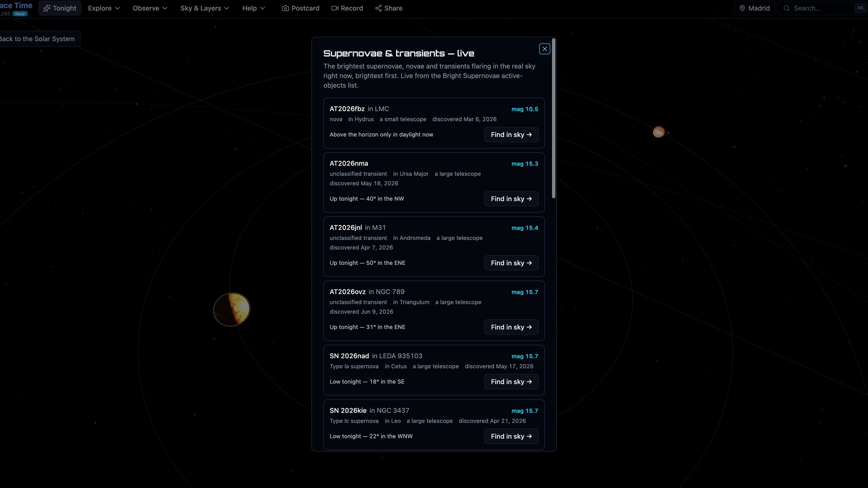Screen dimensions: 868x488
Task: Start Record from the toolbar
Action: pyautogui.click(x=347, y=8)
